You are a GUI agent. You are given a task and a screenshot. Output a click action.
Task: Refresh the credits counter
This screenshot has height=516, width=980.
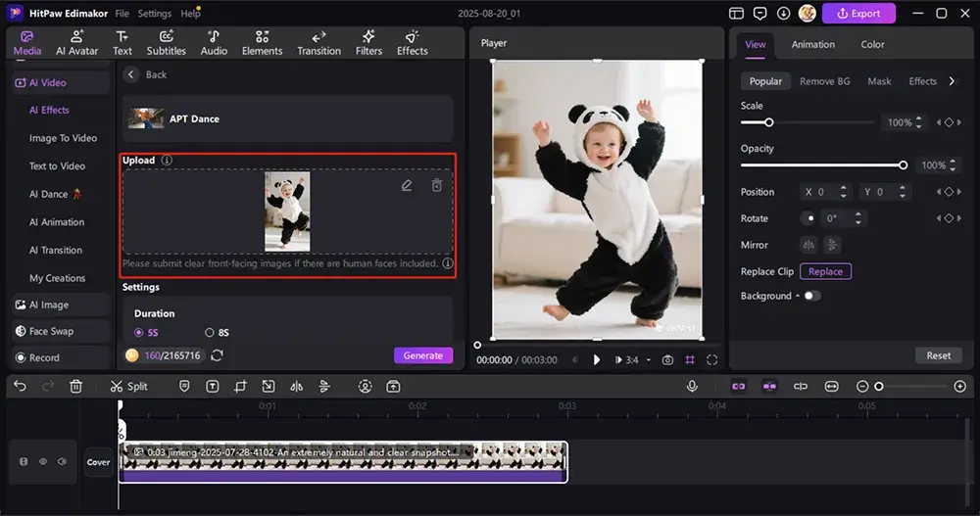pyautogui.click(x=217, y=355)
